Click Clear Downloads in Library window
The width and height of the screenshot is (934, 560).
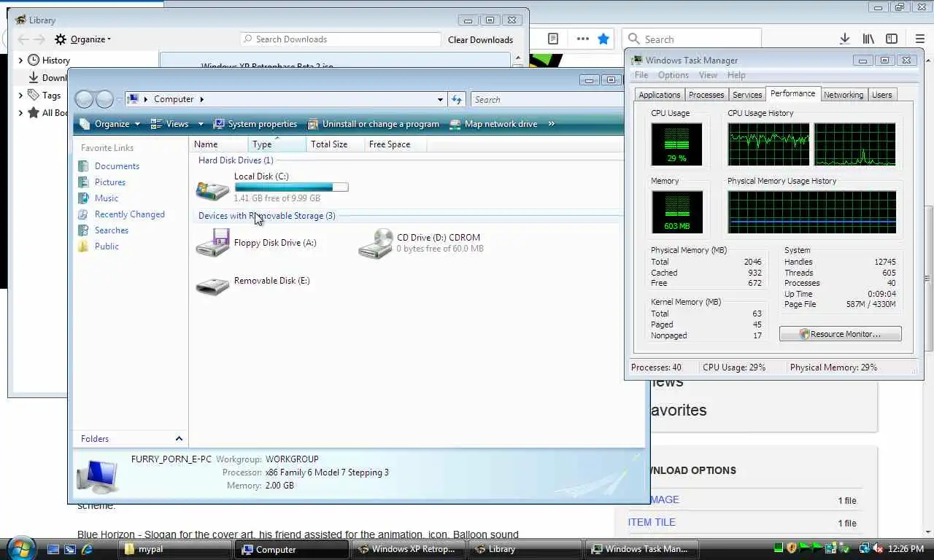coord(480,40)
